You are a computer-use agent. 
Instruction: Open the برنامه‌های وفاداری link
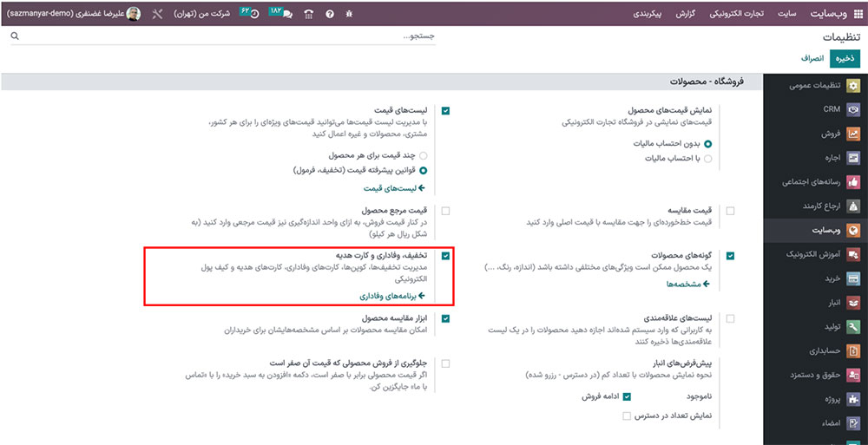click(x=392, y=296)
